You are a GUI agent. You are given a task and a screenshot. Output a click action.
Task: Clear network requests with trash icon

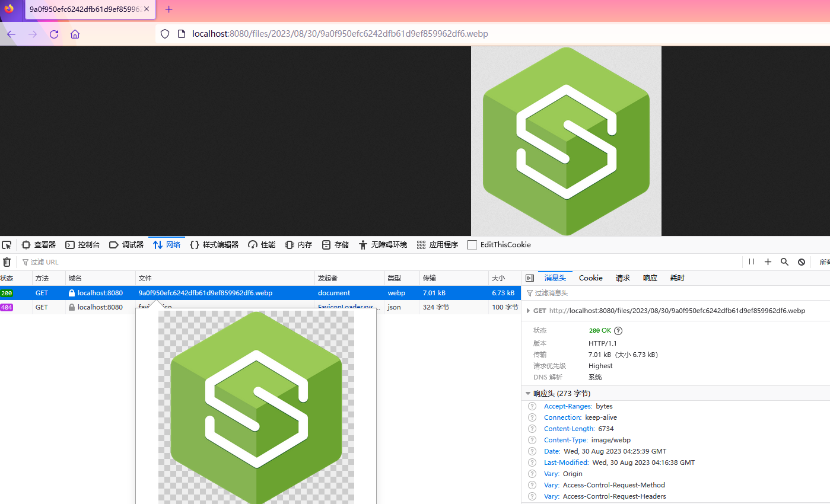tap(7, 262)
